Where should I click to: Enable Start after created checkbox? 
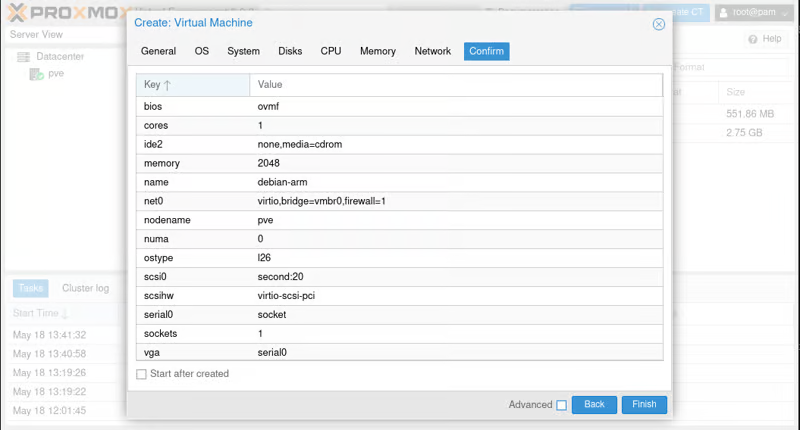click(x=141, y=374)
